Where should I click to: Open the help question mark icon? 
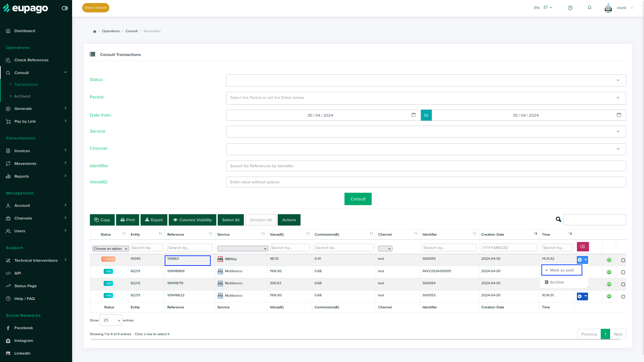click(570, 8)
